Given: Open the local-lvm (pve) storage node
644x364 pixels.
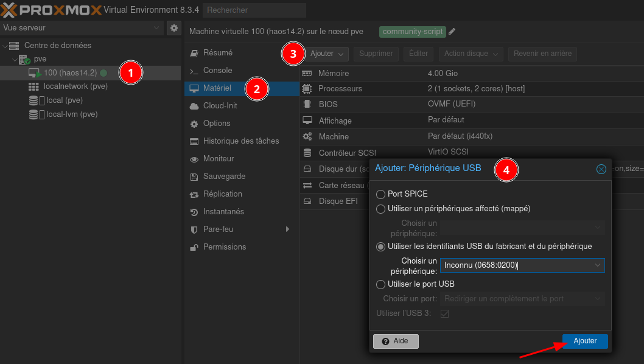Looking at the screenshot, I should [72, 114].
